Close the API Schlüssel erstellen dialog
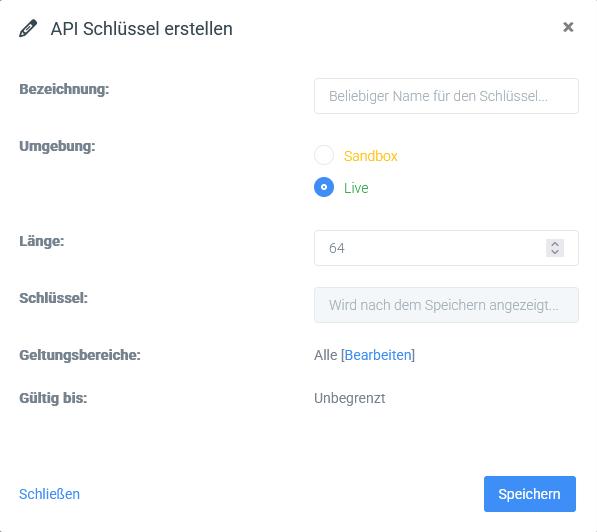The width and height of the screenshot is (597, 532). point(568,27)
